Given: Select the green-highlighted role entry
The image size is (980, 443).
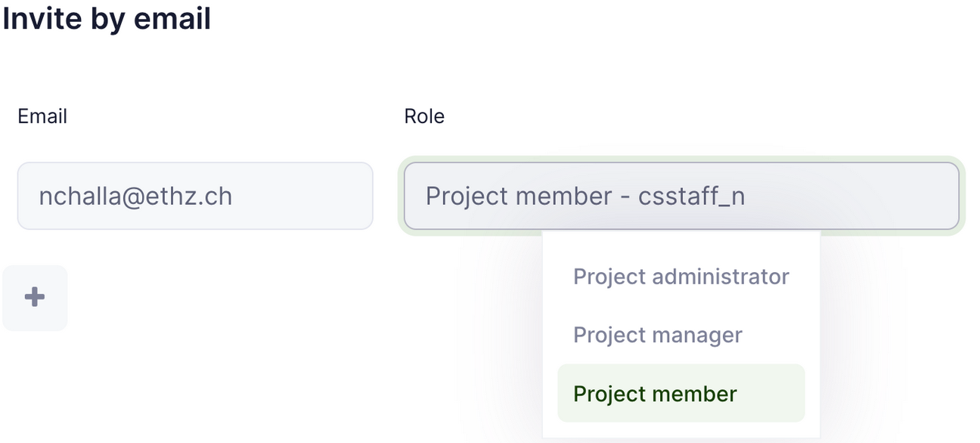Looking at the screenshot, I should (x=681, y=393).
